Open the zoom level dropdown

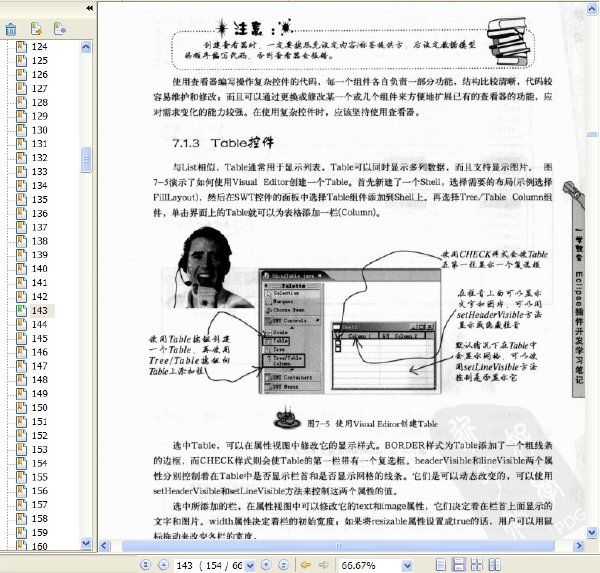[x=408, y=565]
